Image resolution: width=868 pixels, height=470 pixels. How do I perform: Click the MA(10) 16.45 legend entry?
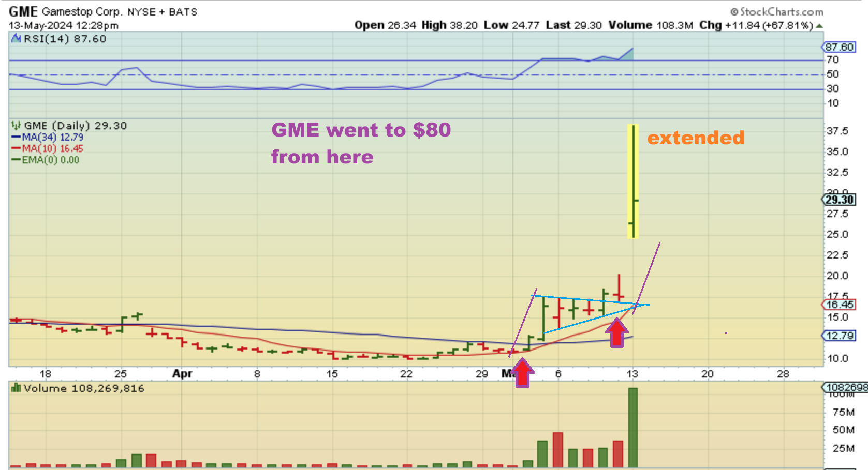pos(47,148)
